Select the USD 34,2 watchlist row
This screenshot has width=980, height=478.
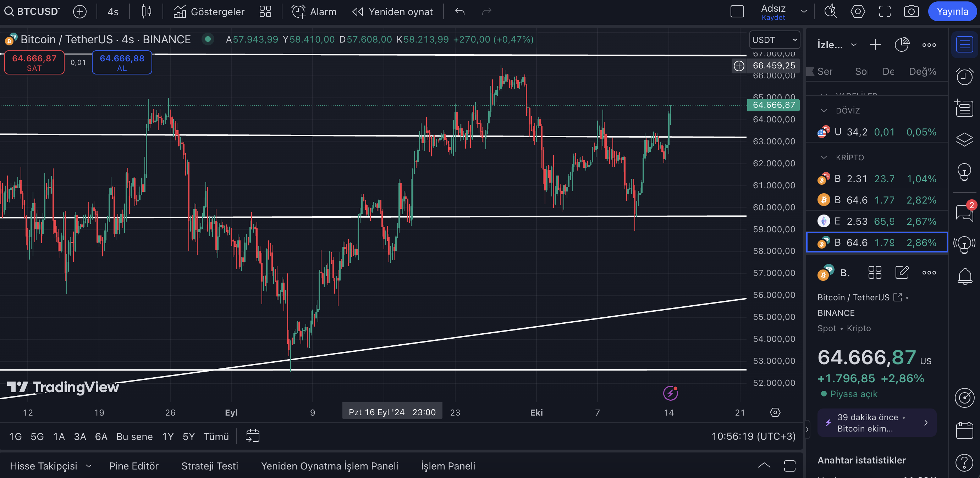point(876,132)
